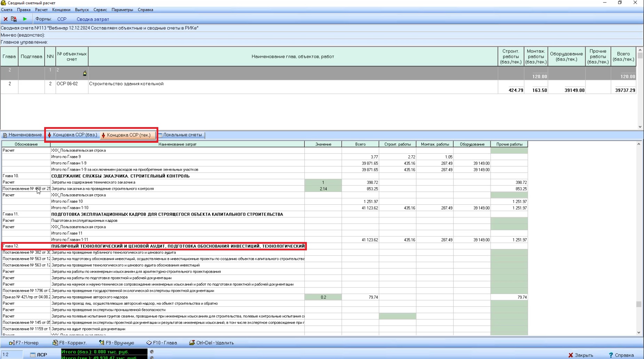Click the F8 – Коррект. button
Screen dimensions: 644x359
point(70,343)
